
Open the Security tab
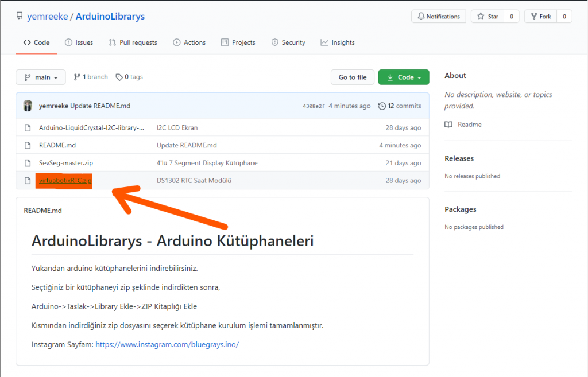[288, 42]
